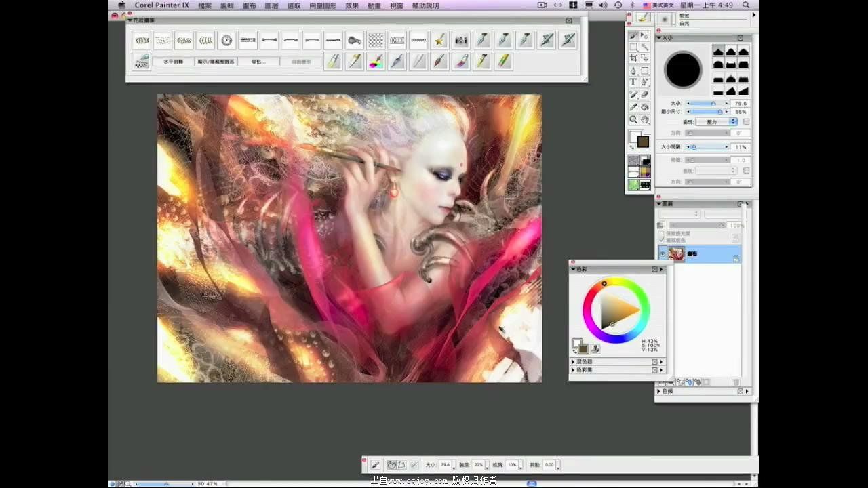This screenshot has height=488, width=868.
Task: Toggle close box on Color Sets panel row
Action: click(654, 370)
